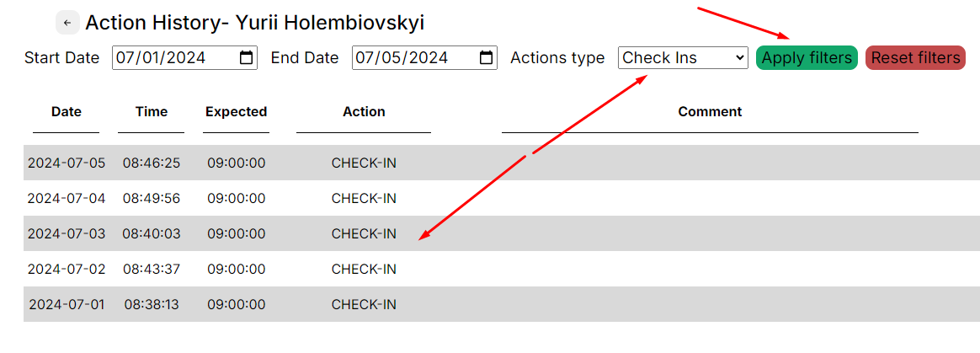Expand the Actions type dropdown
The height and width of the screenshot is (353, 980).
[683, 58]
